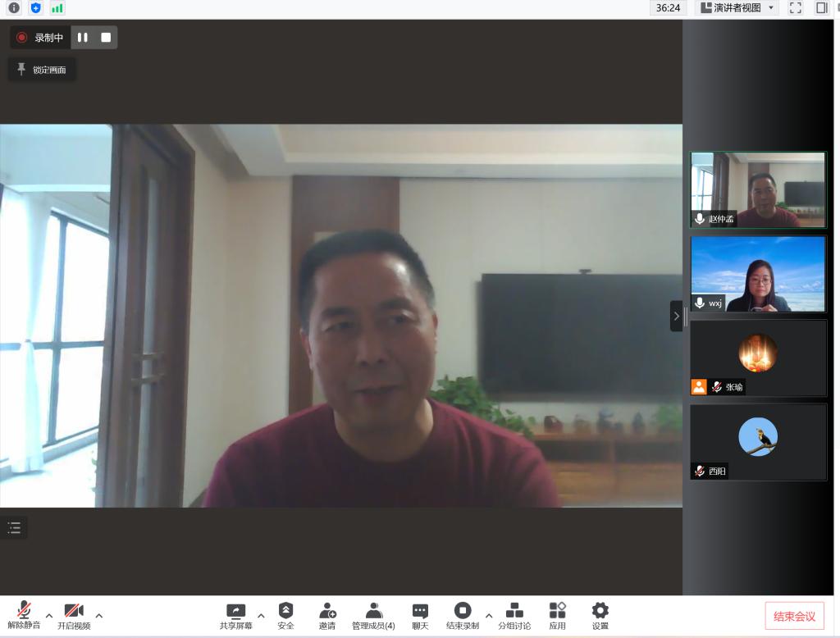Open the 应用 apps panel
Screen dimensions: 840x638
557,615
